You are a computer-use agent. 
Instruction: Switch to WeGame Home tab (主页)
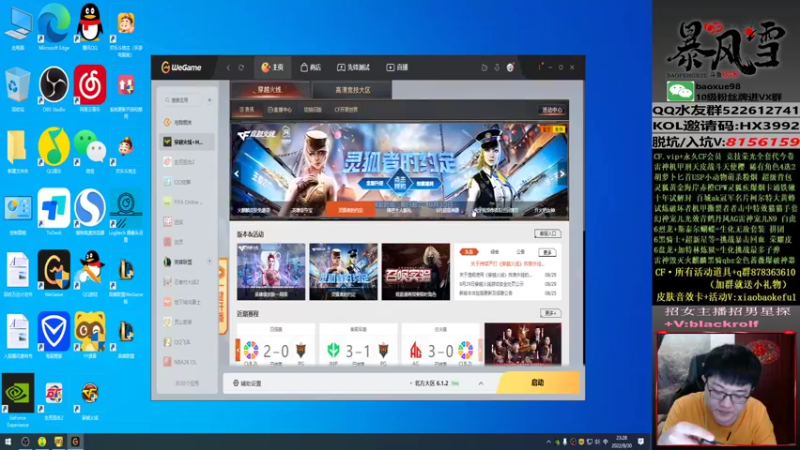pyautogui.click(x=272, y=67)
